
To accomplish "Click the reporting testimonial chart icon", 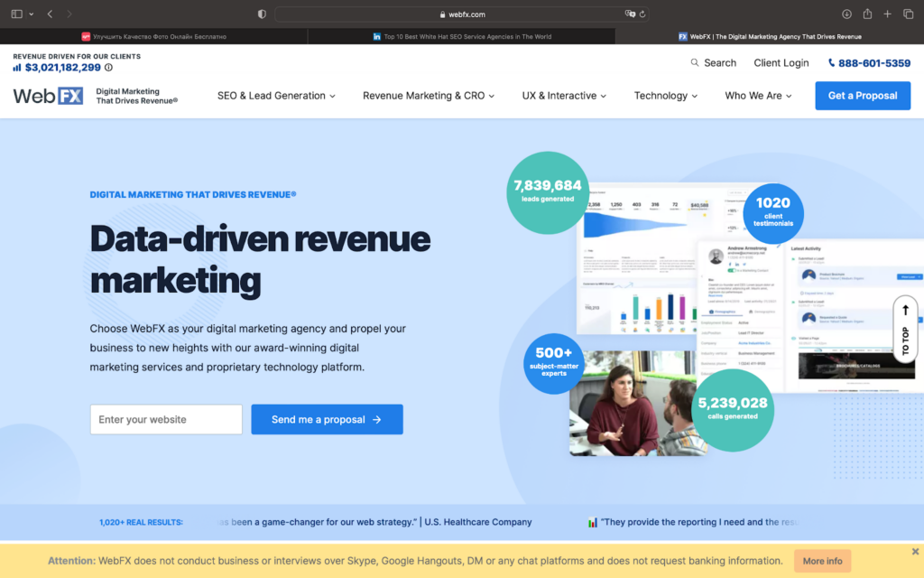I will [x=592, y=522].
